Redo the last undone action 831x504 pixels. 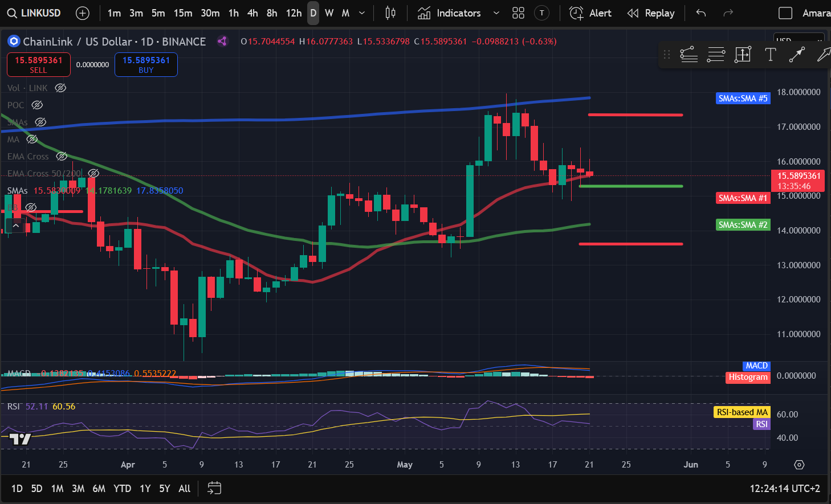[728, 13]
